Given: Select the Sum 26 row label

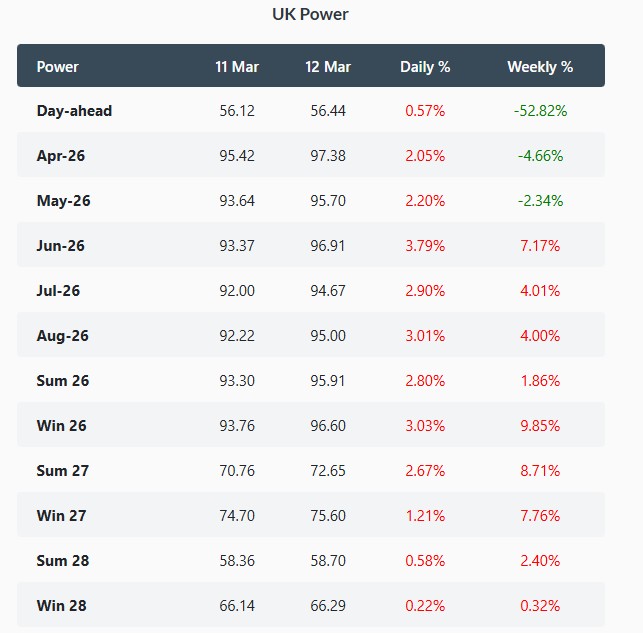Looking at the screenshot, I should coord(63,381).
